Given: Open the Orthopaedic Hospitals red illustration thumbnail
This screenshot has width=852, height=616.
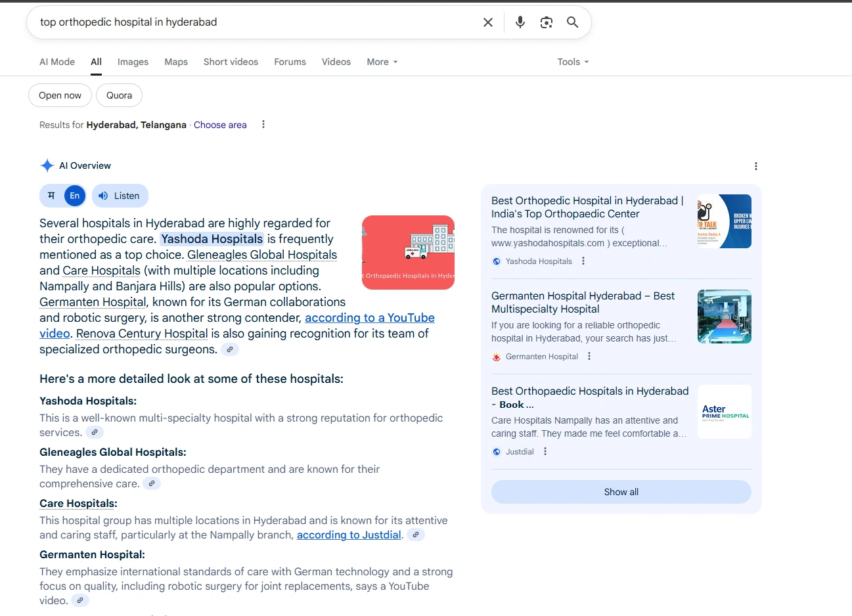Looking at the screenshot, I should [408, 252].
